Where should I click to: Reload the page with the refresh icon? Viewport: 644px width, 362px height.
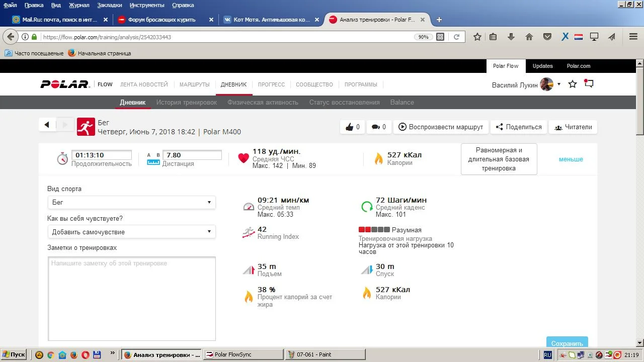point(457,37)
